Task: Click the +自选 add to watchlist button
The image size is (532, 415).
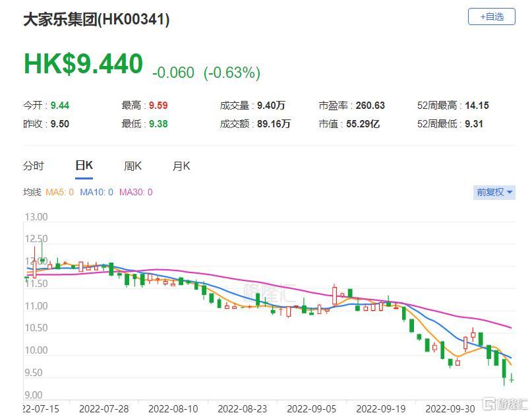Action: click(x=491, y=16)
